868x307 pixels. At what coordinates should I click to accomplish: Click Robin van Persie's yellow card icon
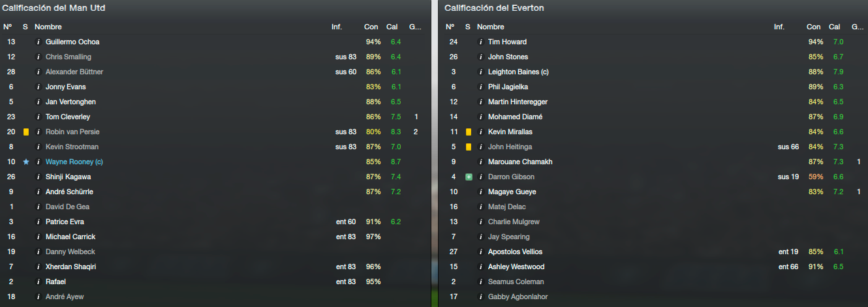26,132
